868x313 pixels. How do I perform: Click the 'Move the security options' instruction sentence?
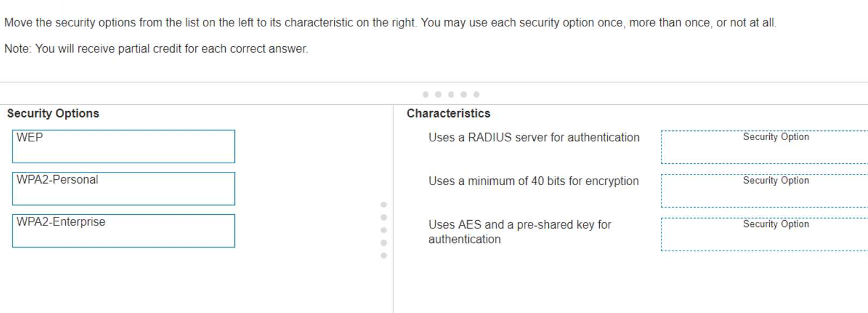point(210,23)
